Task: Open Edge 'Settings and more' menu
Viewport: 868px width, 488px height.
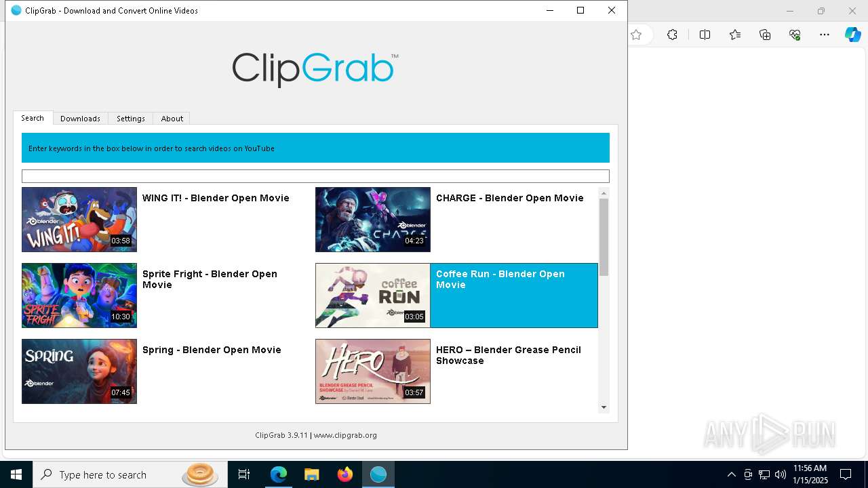Action: click(x=825, y=35)
